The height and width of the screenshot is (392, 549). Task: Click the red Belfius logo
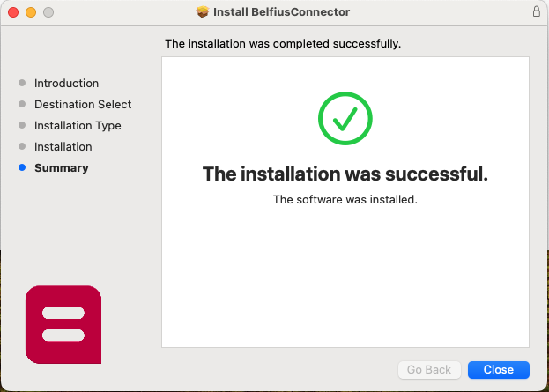pos(63,324)
